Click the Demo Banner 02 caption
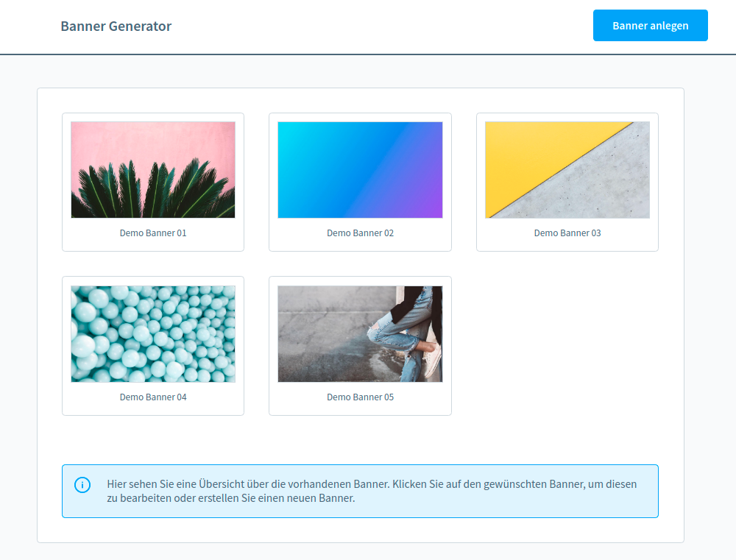 click(x=360, y=233)
